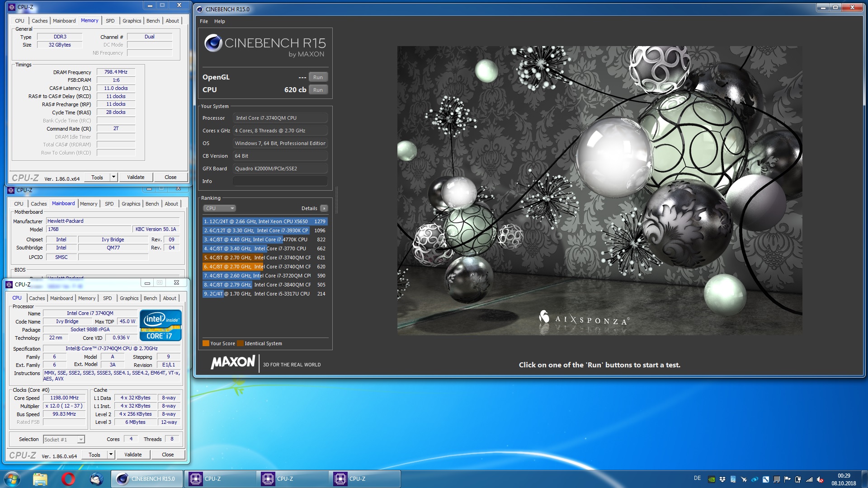Viewport: 868px width, 488px height.
Task: Launch Opera browser from the taskbar
Action: click(x=68, y=479)
